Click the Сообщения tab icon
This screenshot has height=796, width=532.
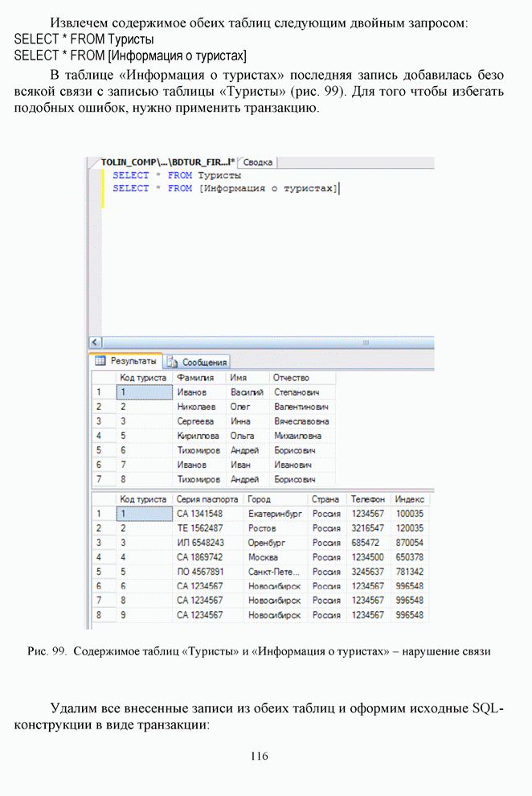pyautogui.click(x=172, y=363)
